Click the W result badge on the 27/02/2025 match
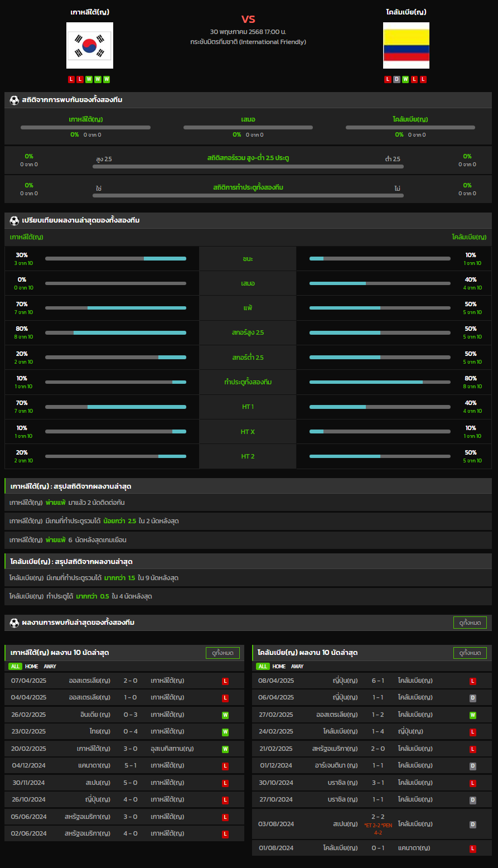This screenshot has width=498, height=868. click(473, 715)
